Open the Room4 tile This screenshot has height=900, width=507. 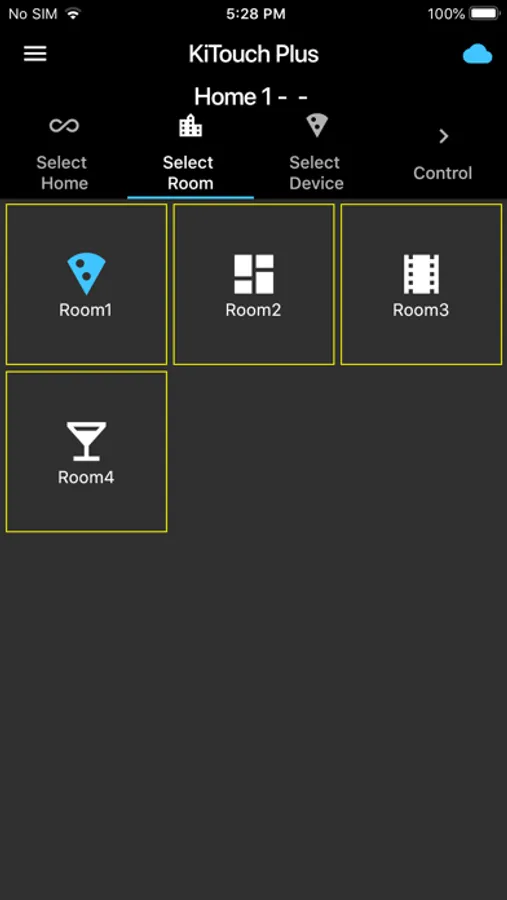[86, 452]
